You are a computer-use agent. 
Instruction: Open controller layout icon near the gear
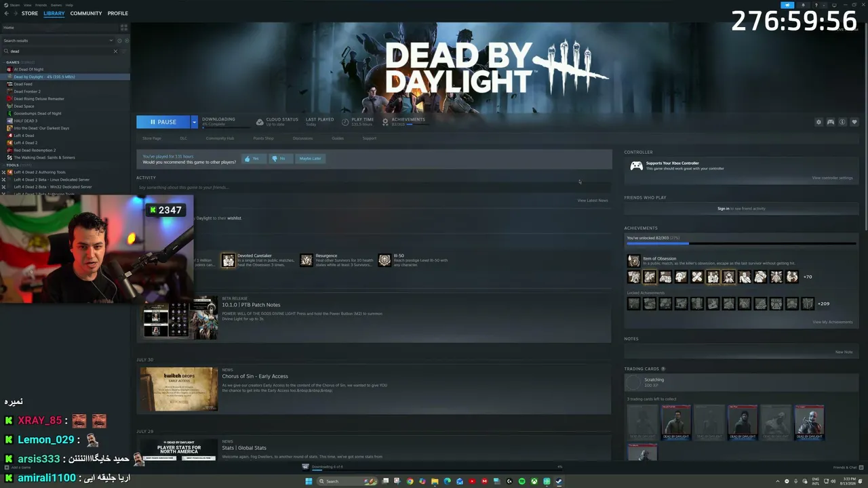pyautogui.click(x=830, y=122)
